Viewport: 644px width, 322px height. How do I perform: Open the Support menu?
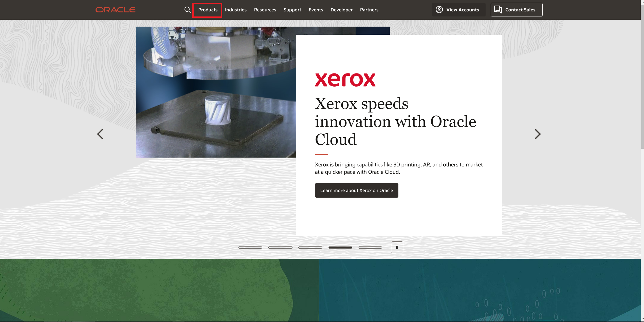click(292, 10)
